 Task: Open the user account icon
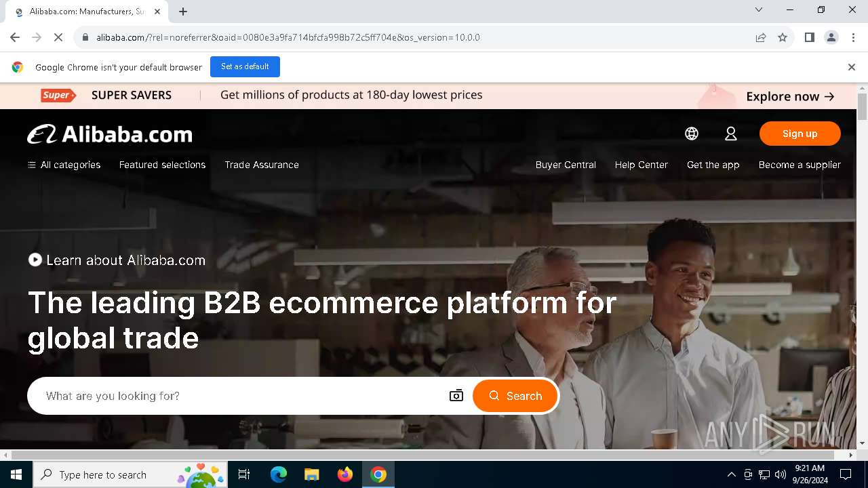(x=731, y=134)
